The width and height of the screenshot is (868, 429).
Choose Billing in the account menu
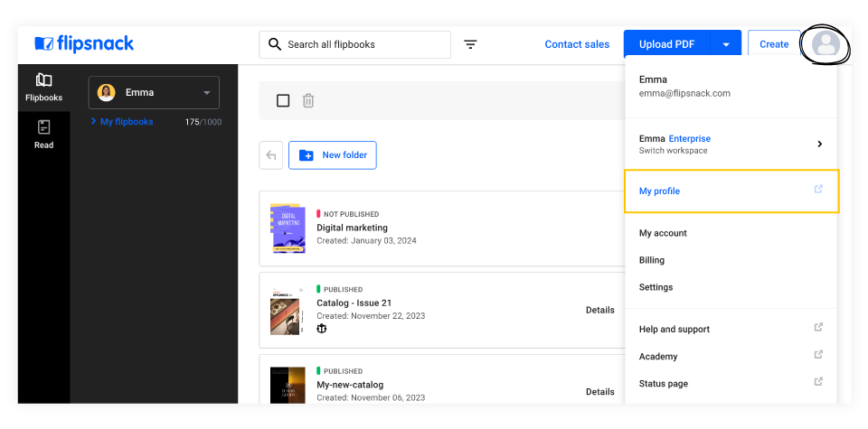click(x=652, y=260)
